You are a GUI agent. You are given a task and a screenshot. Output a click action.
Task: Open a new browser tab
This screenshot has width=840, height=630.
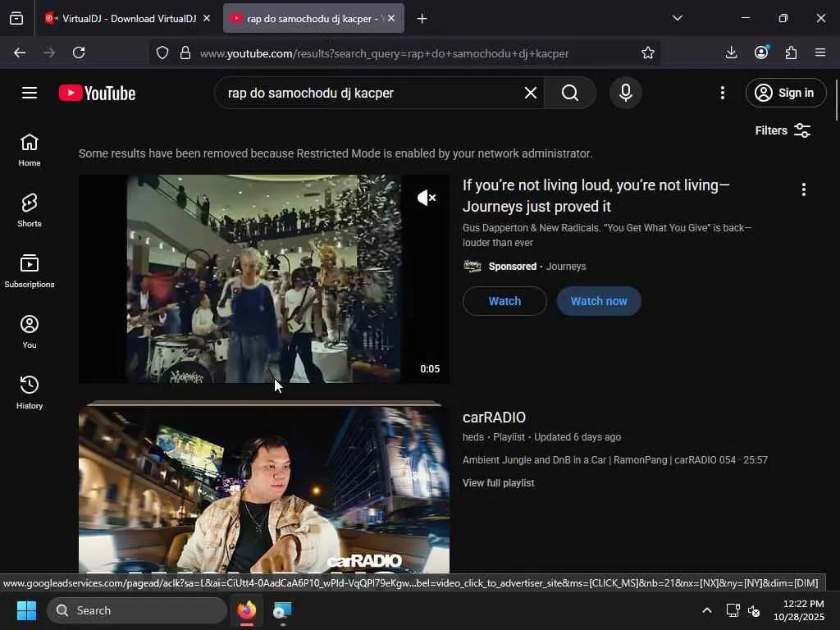pyautogui.click(x=422, y=19)
